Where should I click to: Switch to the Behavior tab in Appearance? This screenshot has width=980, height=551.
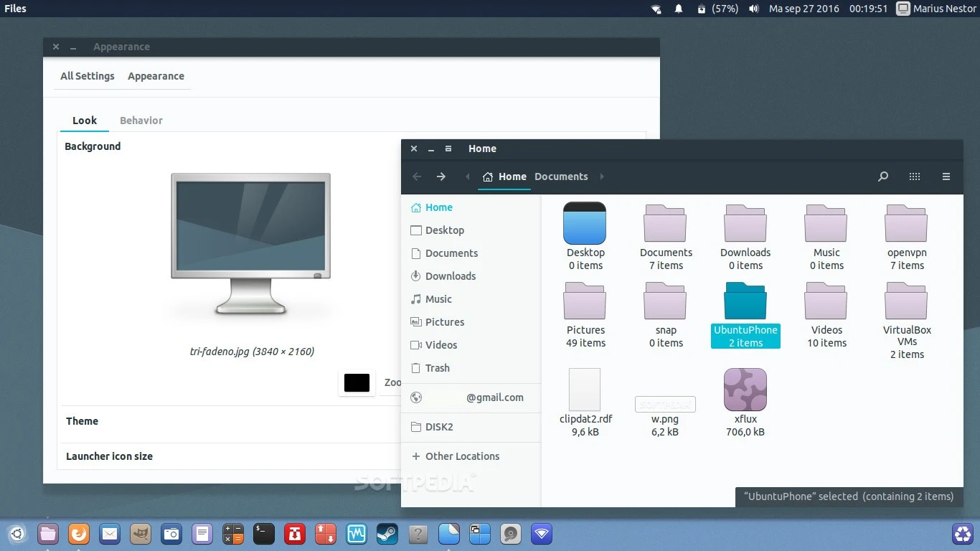click(141, 121)
